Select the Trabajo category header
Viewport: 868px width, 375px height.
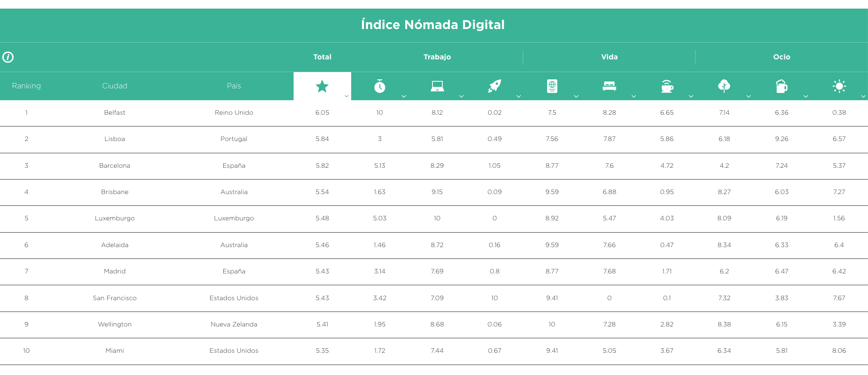click(437, 57)
